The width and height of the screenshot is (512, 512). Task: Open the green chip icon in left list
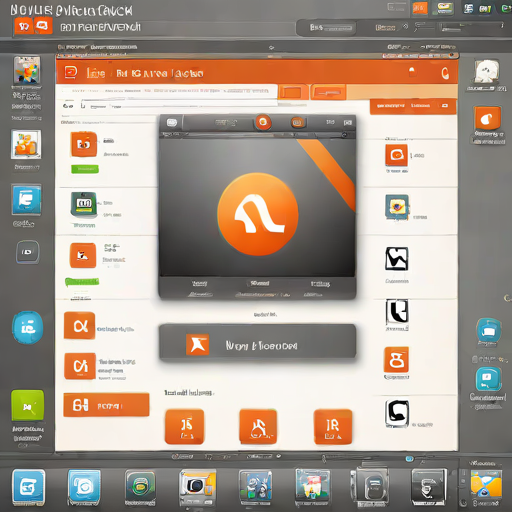[84, 204]
